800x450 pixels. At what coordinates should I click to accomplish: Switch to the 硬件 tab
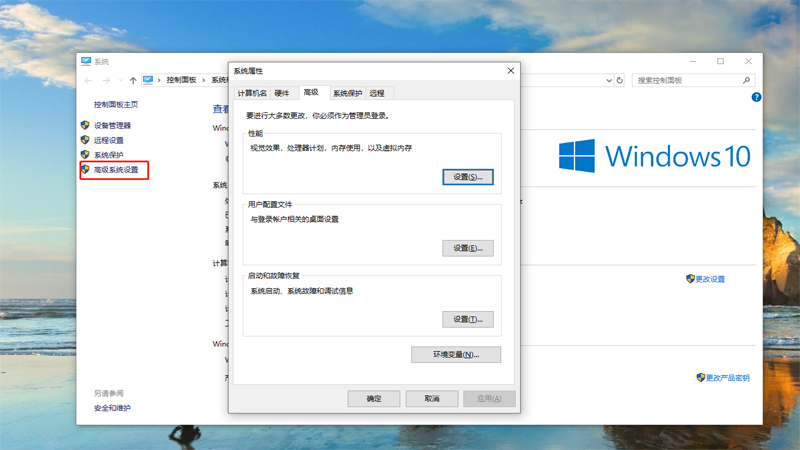[x=282, y=93]
